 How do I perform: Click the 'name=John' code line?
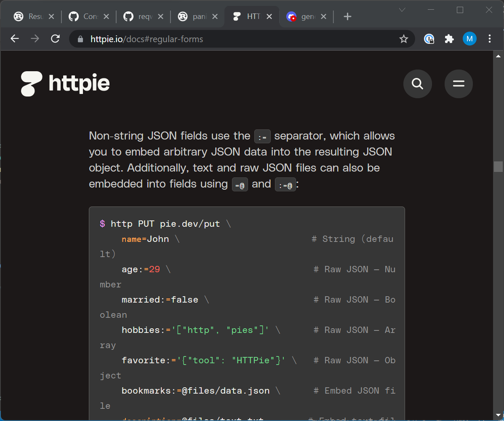(x=145, y=239)
